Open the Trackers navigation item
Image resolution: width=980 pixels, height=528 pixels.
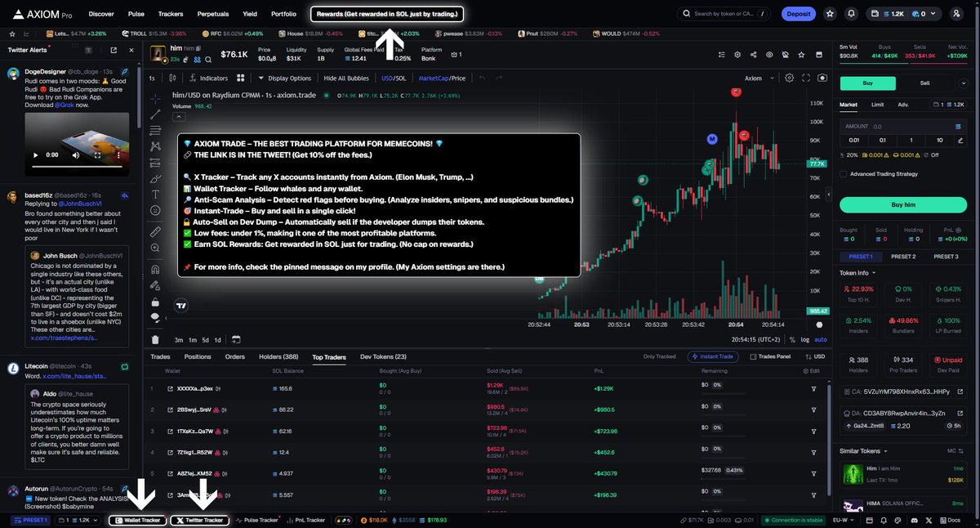point(171,14)
